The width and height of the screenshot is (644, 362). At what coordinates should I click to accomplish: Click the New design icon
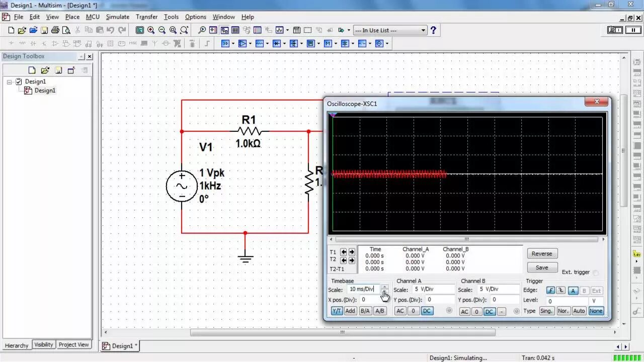click(11, 30)
